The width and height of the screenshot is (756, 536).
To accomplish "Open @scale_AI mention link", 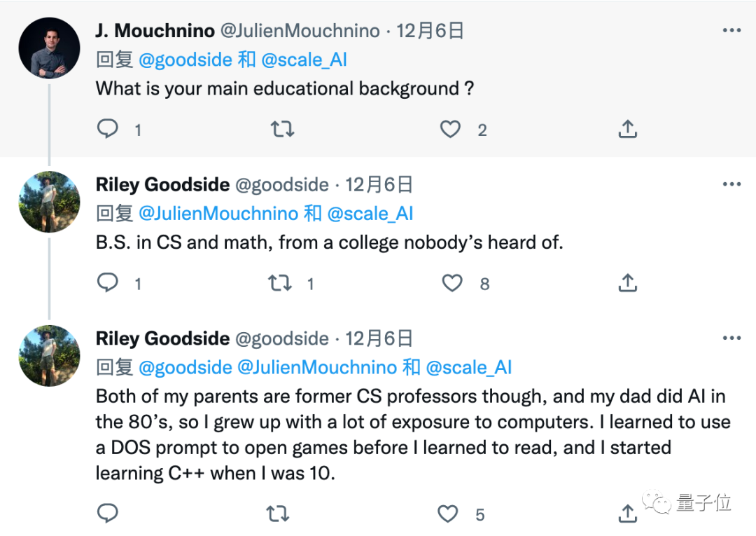I will point(304,61).
